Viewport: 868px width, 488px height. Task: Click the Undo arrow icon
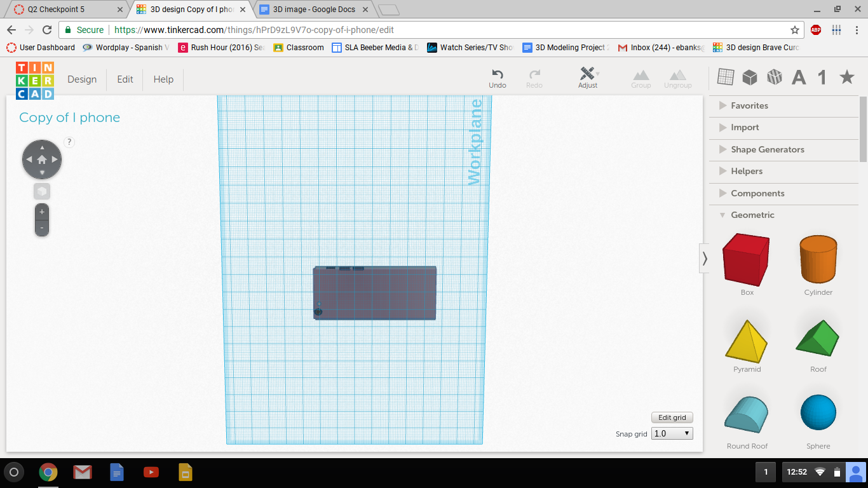498,74
